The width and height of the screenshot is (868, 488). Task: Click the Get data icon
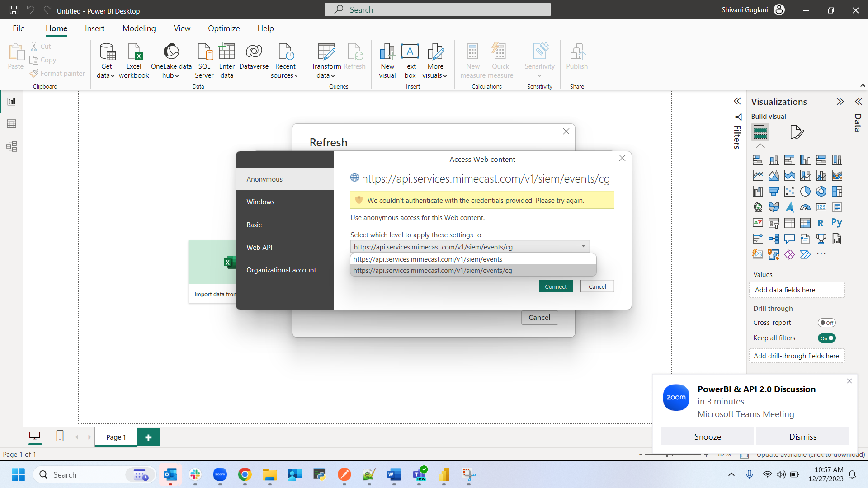tap(107, 52)
